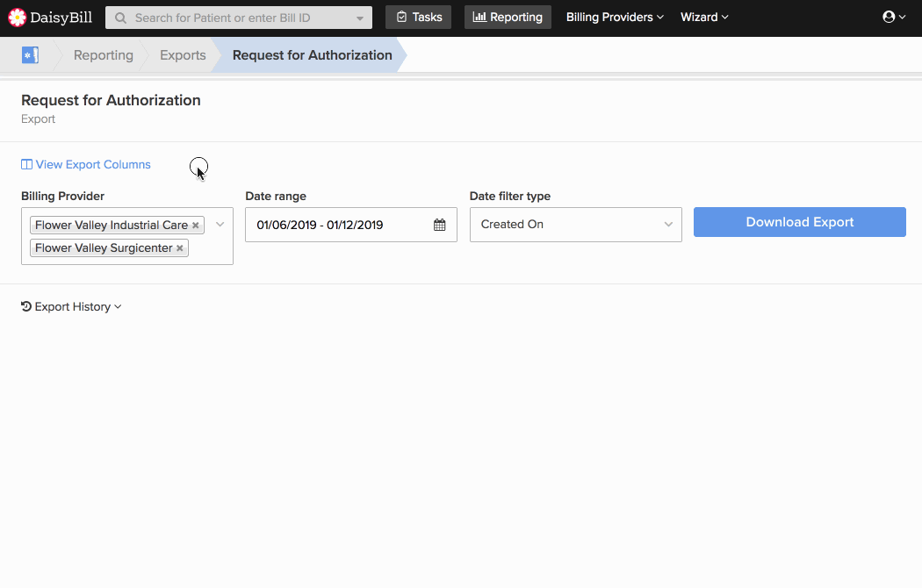Expand the Billing Provider selector chevron

click(220, 225)
